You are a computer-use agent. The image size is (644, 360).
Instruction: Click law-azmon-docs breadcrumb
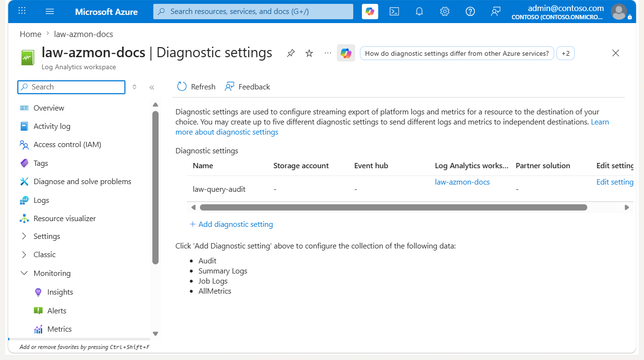pyautogui.click(x=84, y=34)
